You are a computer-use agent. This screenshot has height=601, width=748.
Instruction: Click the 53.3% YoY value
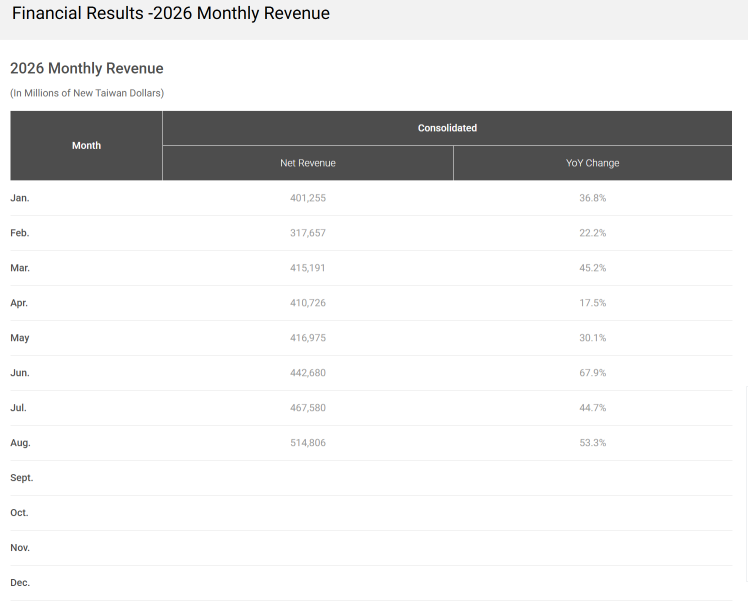pos(592,443)
